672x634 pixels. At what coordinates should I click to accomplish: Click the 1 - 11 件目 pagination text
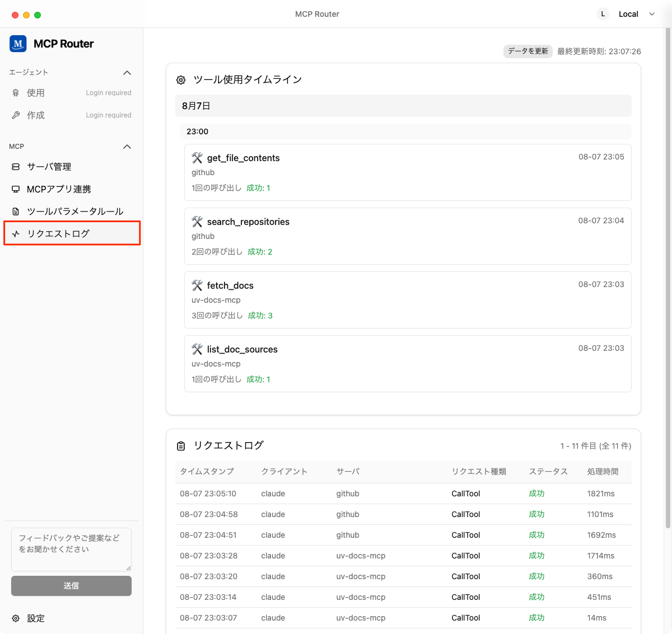596,446
